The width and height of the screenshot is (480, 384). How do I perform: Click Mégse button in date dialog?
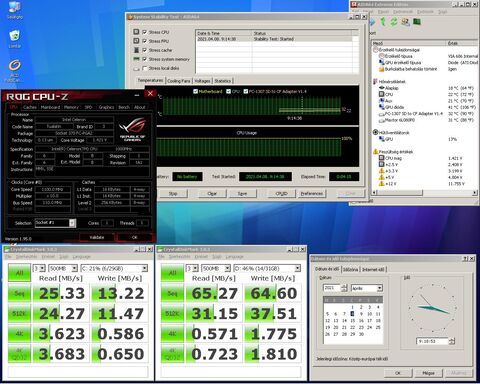(428, 373)
